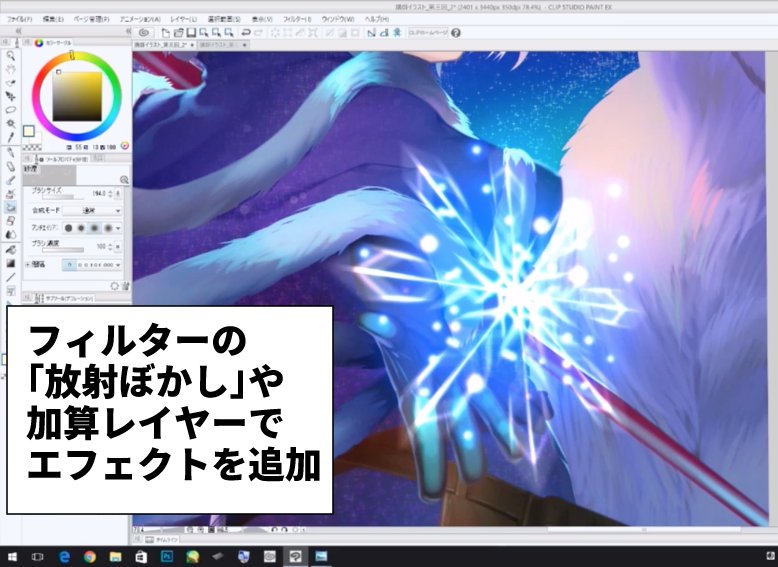The height and width of the screenshot is (567, 778).
Task: Create a new document via toolbar icon
Action: coord(166,33)
